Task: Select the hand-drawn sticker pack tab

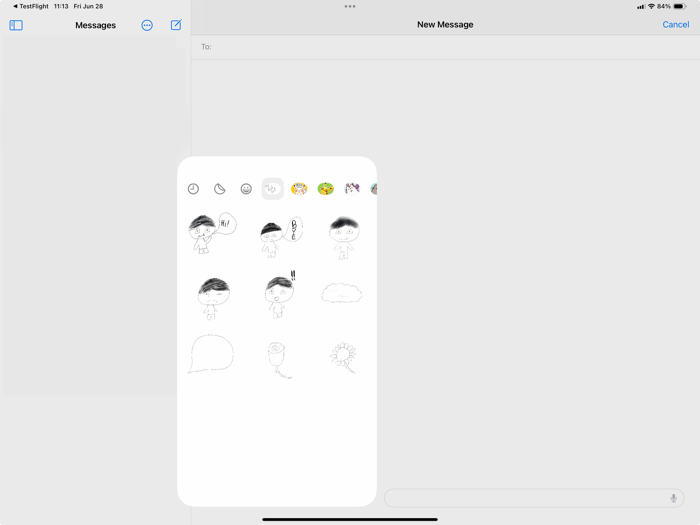Action: (x=272, y=189)
